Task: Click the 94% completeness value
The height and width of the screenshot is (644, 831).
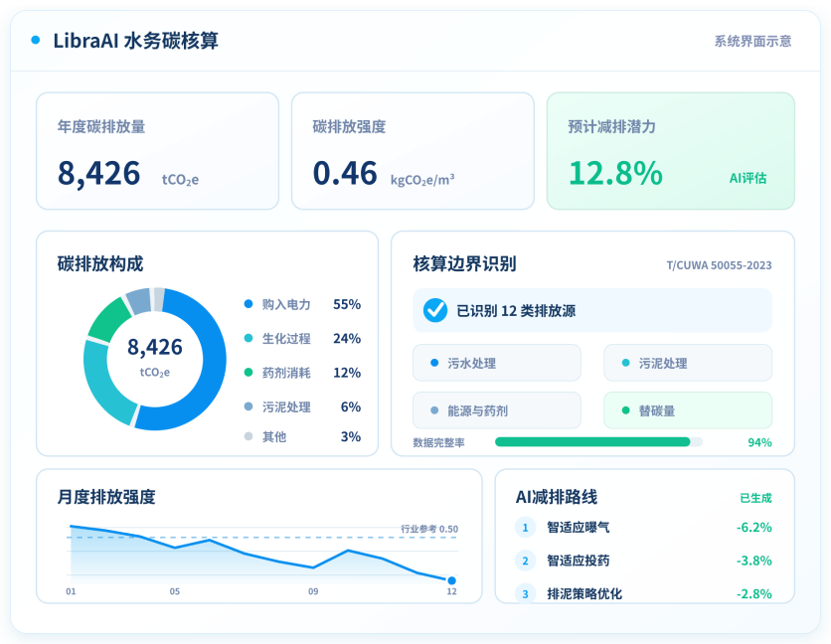Action: click(759, 442)
